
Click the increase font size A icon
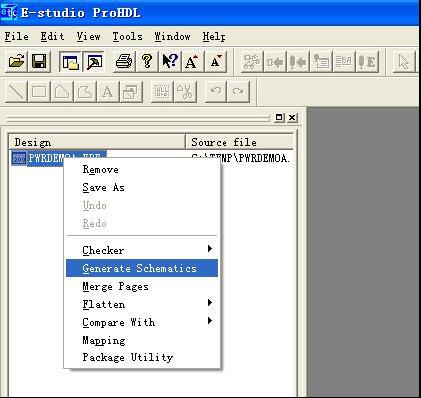click(192, 61)
